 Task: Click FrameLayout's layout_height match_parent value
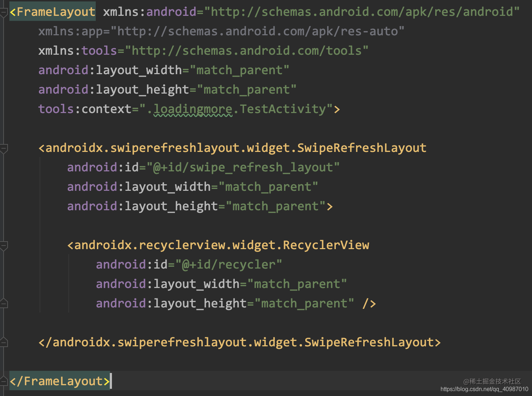[x=247, y=90]
